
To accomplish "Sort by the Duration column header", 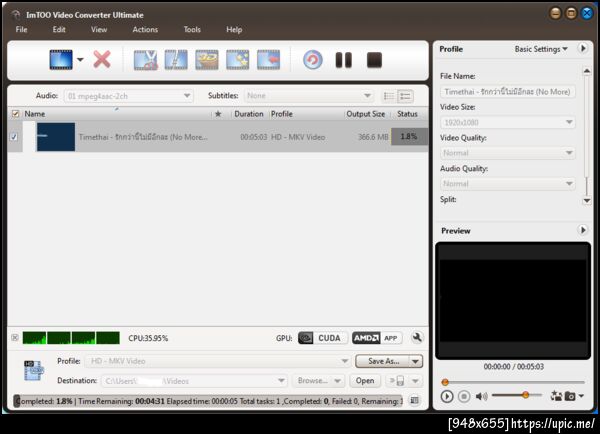I will 249,114.
